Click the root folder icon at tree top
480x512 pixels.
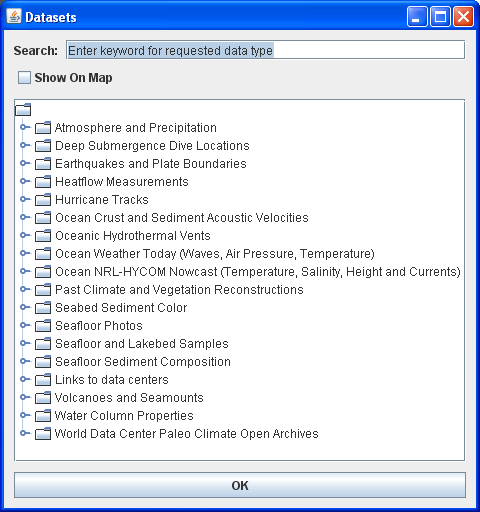pyautogui.click(x=23, y=110)
